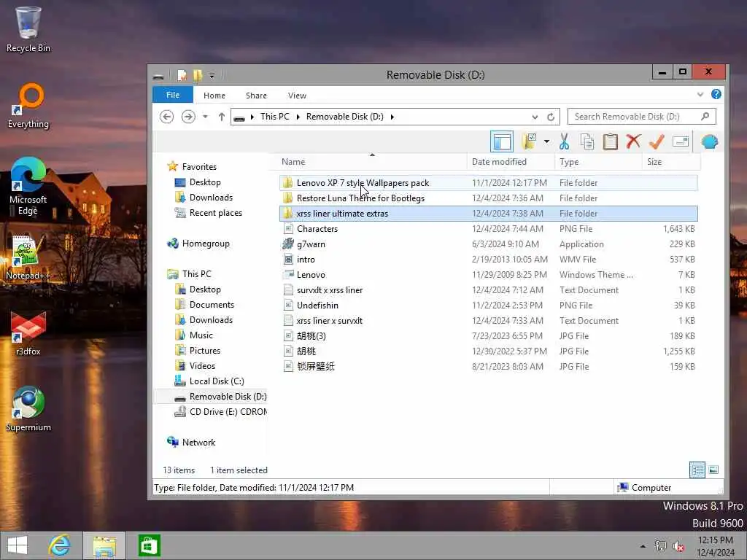Click the search magnifier icon
Image resolution: width=747 pixels, height=560 pixels.
pyautogui.click(x=705, y=117)
